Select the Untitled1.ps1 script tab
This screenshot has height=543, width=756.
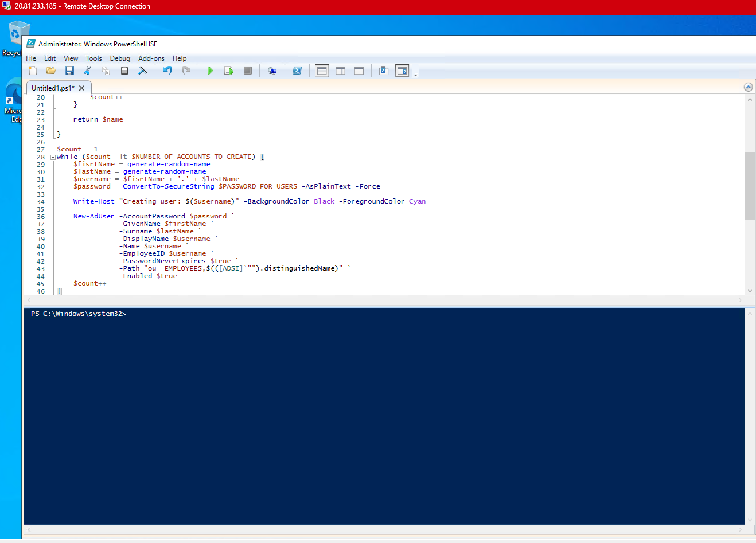53,88
